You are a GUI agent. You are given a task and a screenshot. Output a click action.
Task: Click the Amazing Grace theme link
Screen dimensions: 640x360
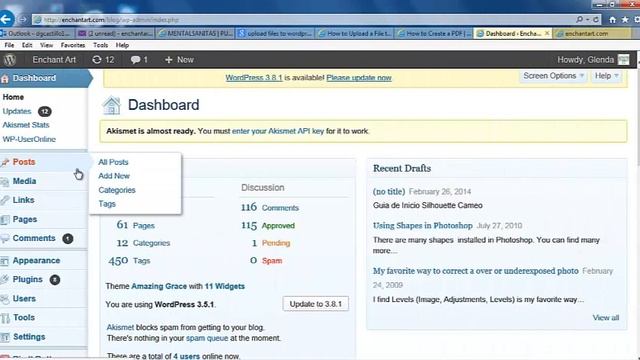pyautogui.click(x=159, y=287)
